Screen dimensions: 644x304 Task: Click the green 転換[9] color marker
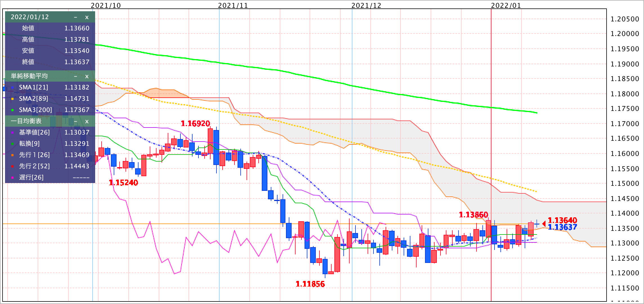pos(12,144)
